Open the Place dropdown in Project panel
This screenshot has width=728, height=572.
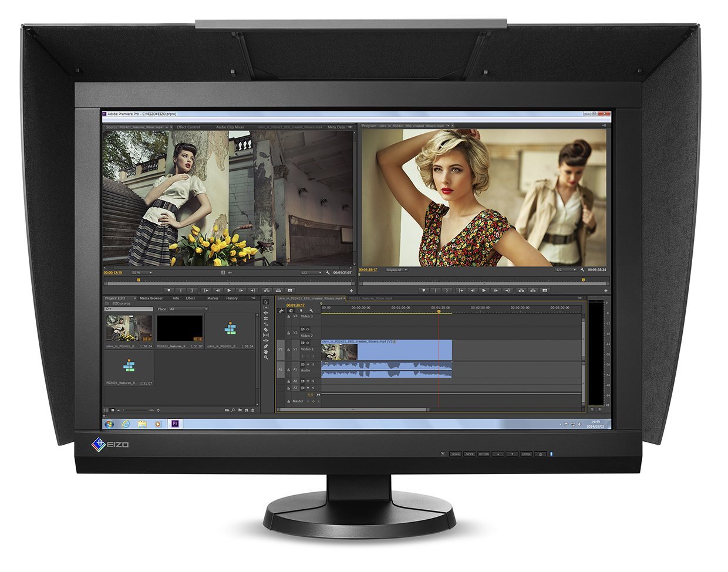[188, 309]
